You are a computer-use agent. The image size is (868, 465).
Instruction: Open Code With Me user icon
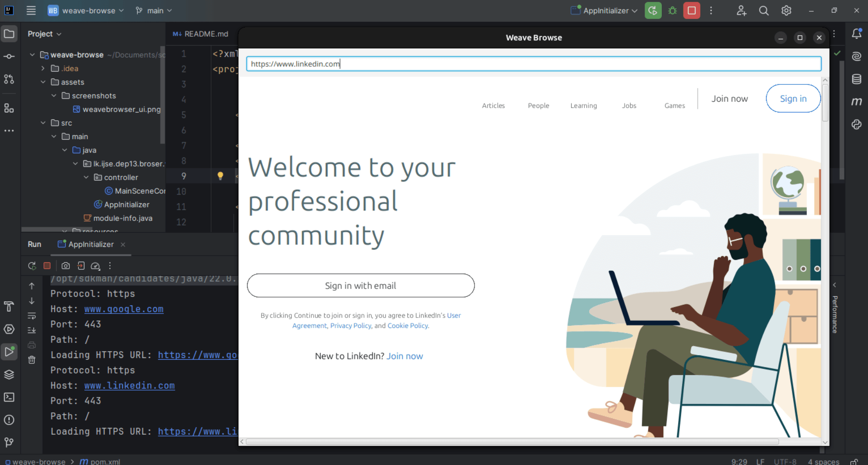click(x=741, y=10)
